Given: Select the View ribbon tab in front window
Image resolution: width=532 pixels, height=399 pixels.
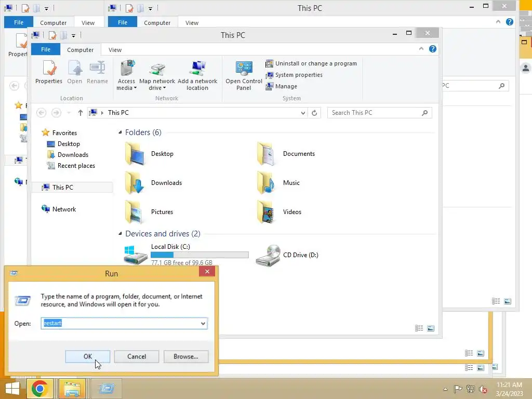Looking at the screenshot, I should pos(115,50).
